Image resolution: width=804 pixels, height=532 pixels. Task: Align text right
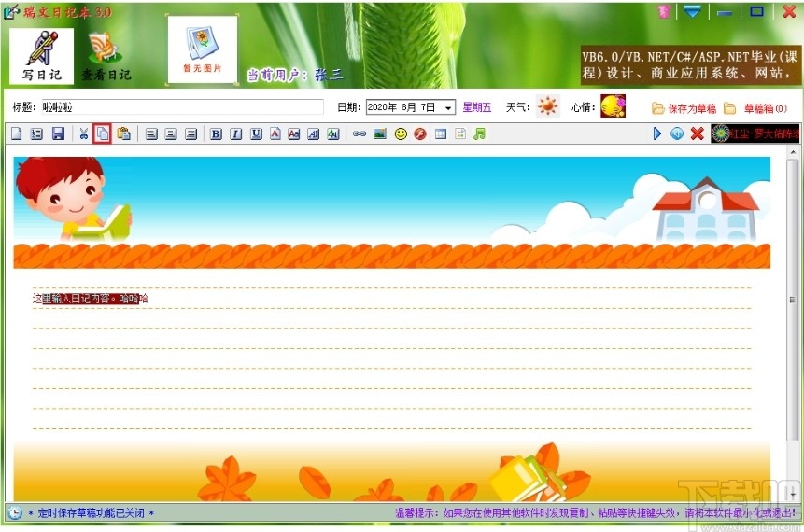click(x=190, y=134)
